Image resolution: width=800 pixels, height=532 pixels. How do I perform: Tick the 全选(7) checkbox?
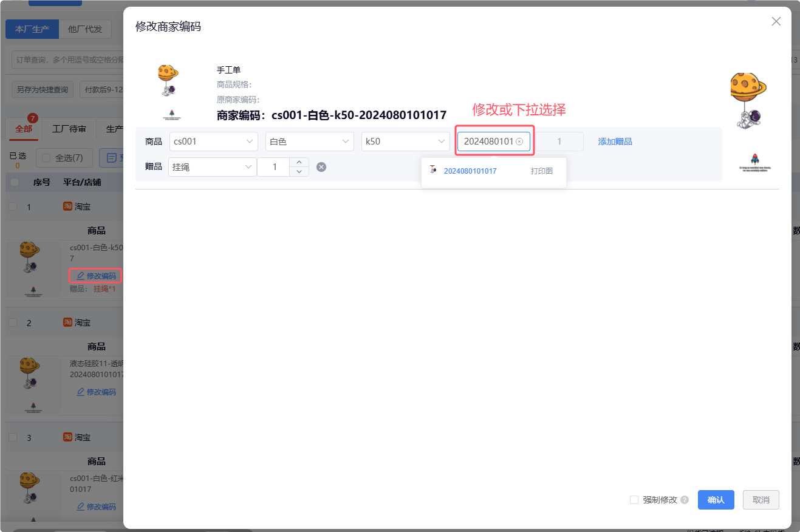click(x=46, y=158)
